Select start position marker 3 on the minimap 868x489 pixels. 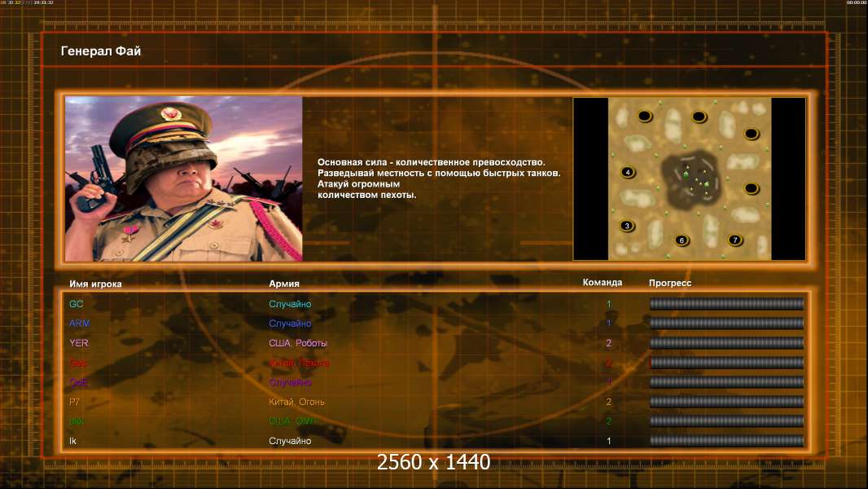point(627,226)
